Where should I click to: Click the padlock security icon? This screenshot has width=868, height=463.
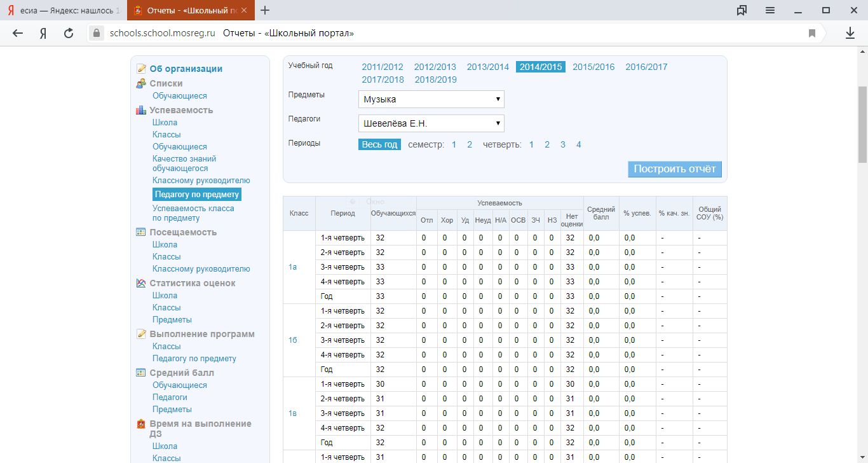pyautogui.click(x=97, y=33)
